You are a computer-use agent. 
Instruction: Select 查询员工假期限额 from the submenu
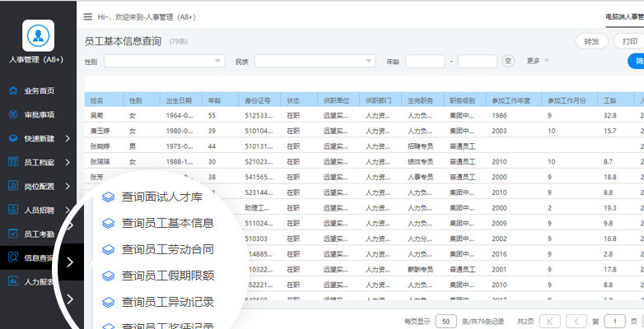click(x=168, y=275)
